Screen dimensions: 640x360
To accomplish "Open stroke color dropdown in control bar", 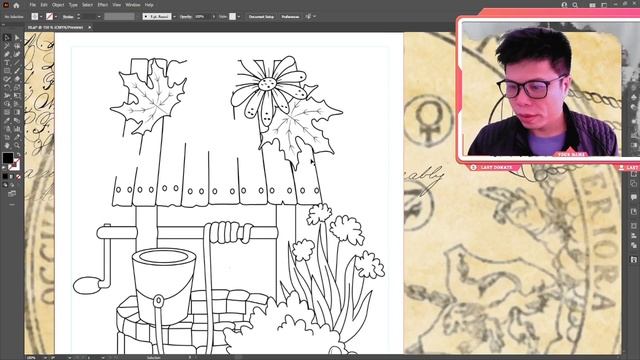I will (56, 17).
